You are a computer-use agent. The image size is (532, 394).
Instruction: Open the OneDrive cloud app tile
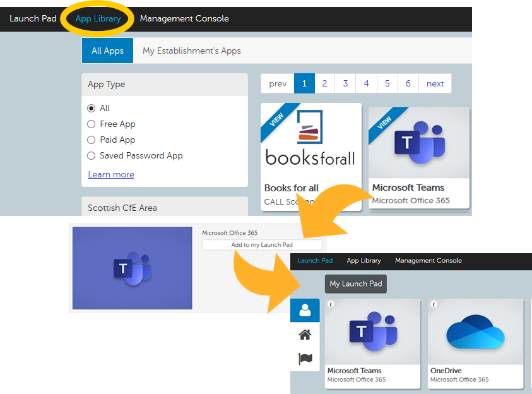475,343
